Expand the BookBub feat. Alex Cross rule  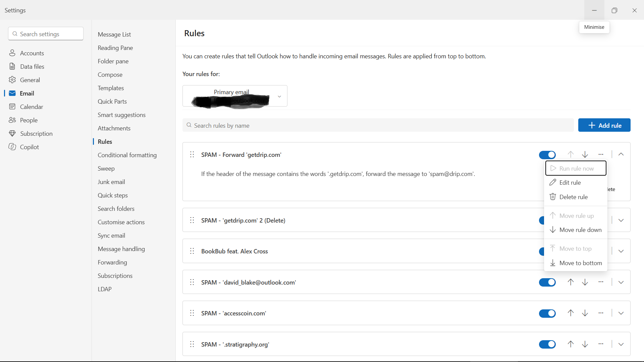621,251
